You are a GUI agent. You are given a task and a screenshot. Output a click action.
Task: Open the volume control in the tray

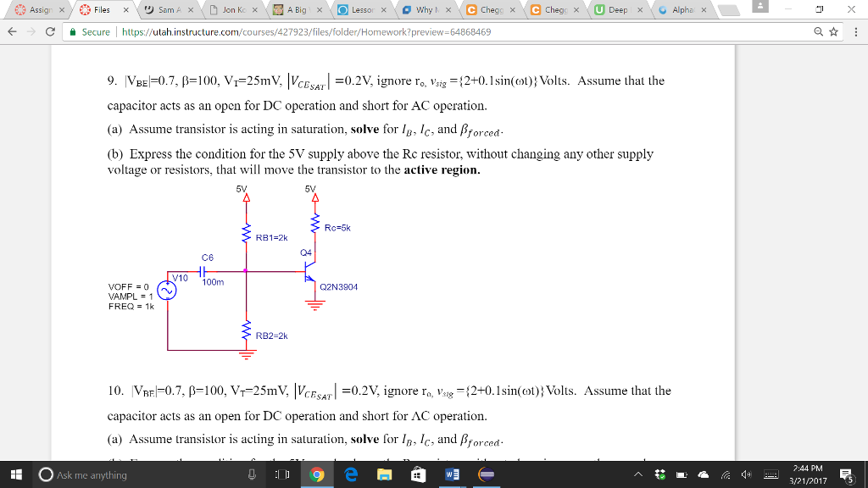tap(746, 474)
